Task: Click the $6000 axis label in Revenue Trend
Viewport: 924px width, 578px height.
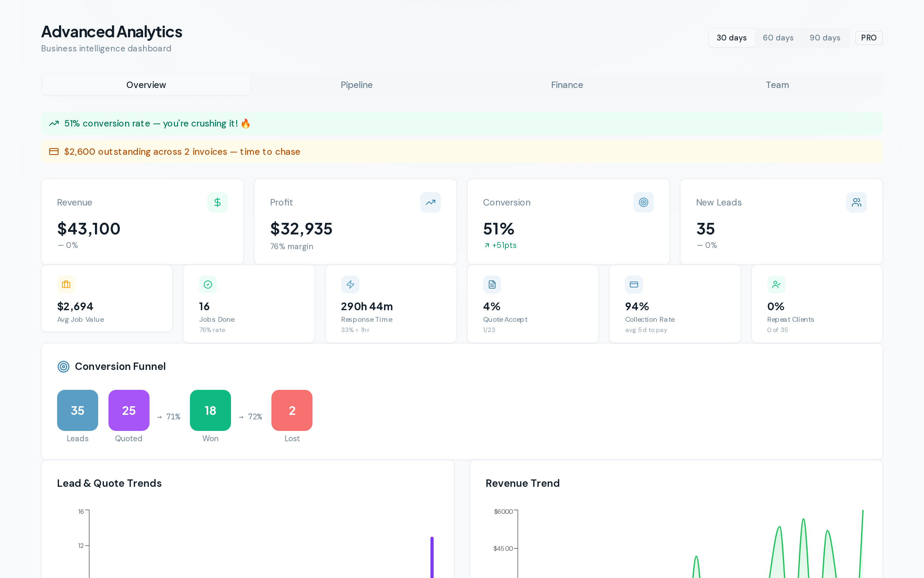Action: tap(503, 512)
